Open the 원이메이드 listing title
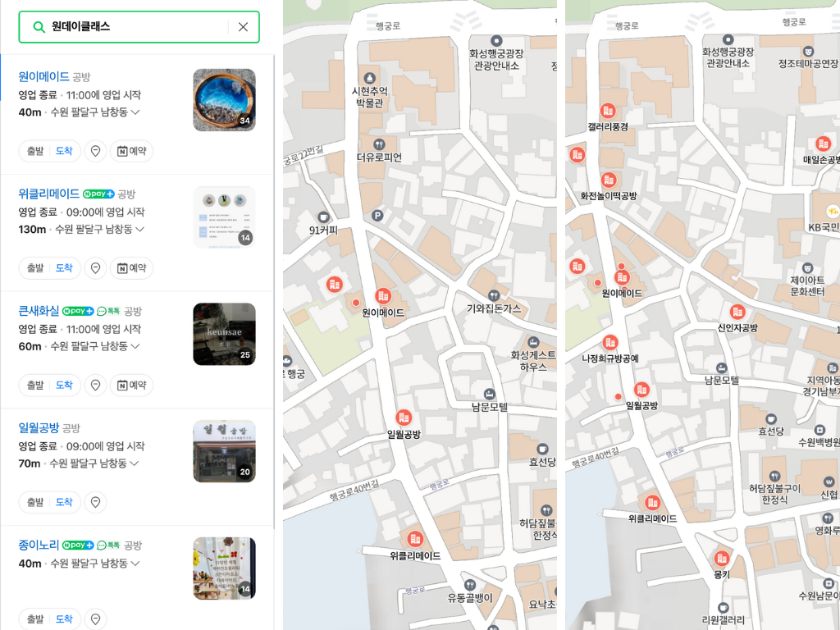This screenshot has width=840, height=630. (x=43, y=76)
